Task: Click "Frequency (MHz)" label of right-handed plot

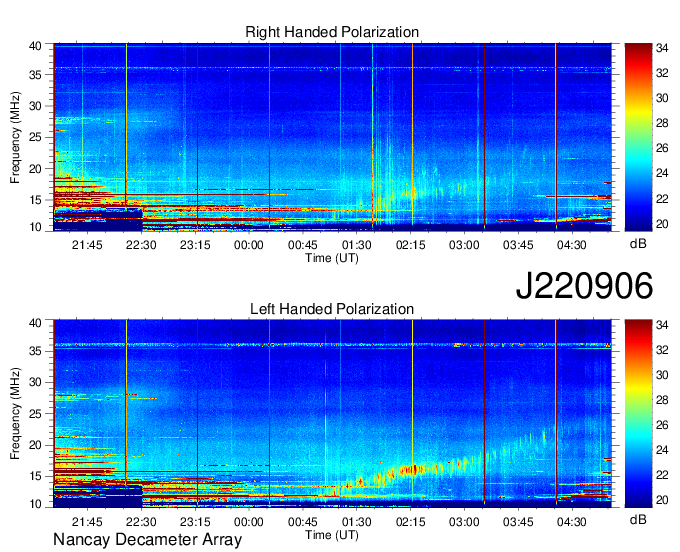Action: click(x=15, y=137)
